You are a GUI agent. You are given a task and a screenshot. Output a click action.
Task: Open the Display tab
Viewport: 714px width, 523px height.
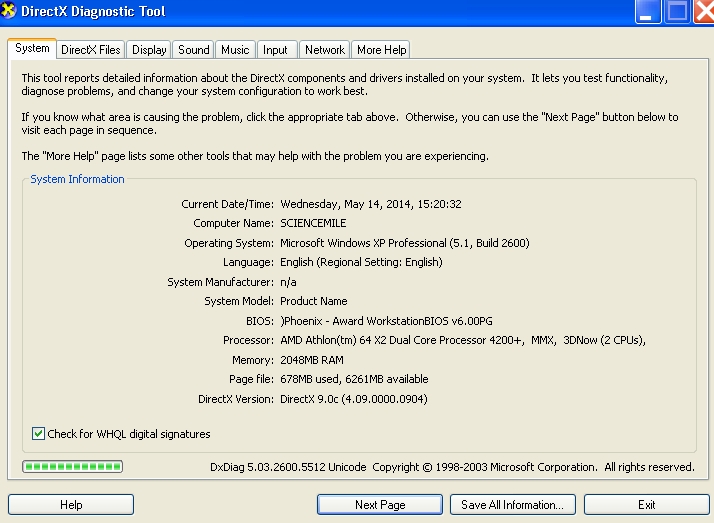pyautogui.click(x=149, y=50)
